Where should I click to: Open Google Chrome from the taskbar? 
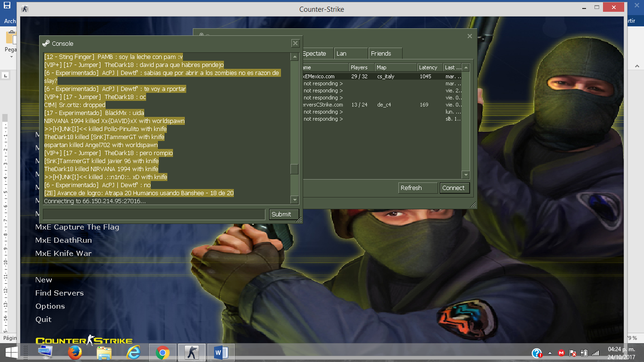point(163,353)
